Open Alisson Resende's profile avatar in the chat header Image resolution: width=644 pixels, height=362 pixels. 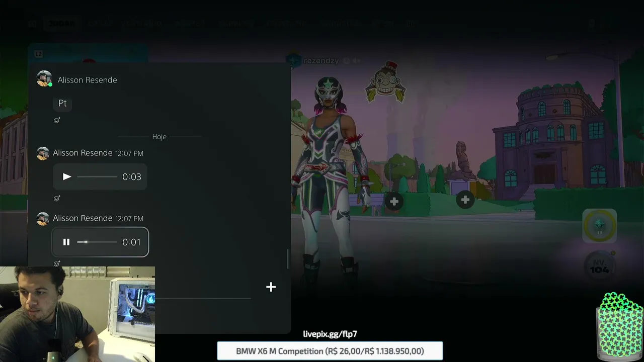pos(44,79)
